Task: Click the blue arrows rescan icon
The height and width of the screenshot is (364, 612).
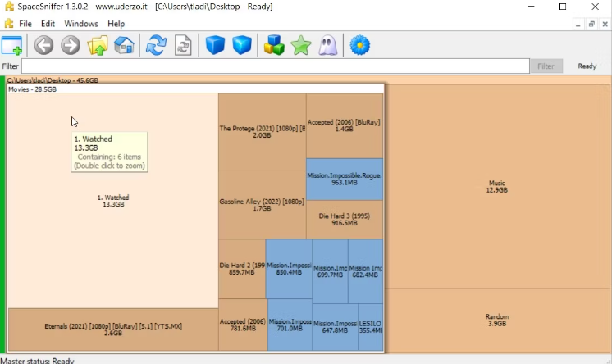Action: click(156, 45)
